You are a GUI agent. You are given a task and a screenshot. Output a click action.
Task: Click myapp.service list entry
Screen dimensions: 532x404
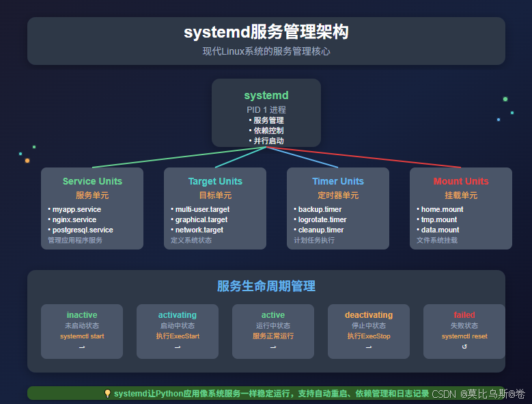(74, 209)
